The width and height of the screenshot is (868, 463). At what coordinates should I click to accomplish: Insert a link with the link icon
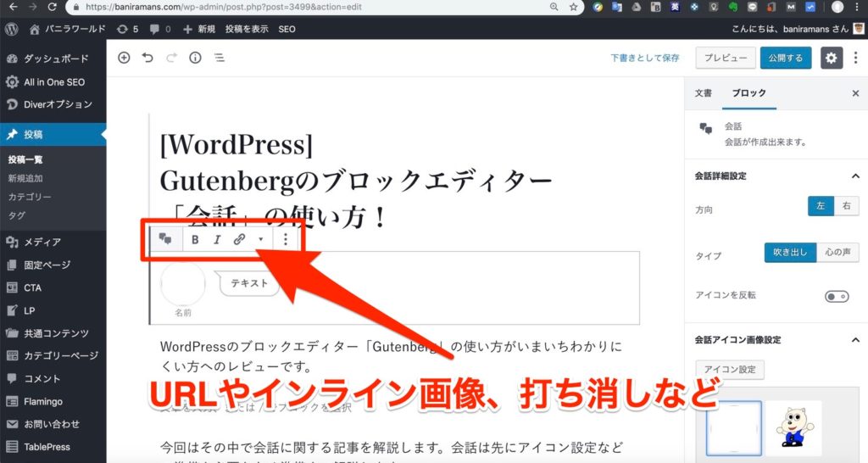pos(239,239)
